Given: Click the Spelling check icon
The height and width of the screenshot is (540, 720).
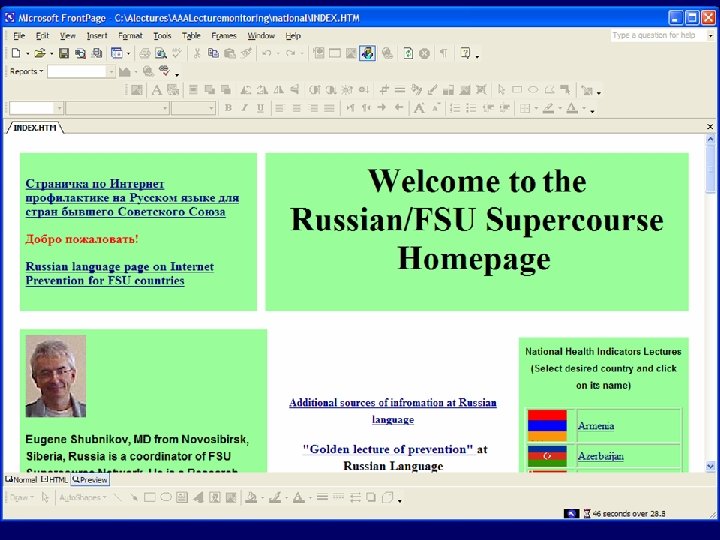Looking at the screenshot, I should coord(177,53).
